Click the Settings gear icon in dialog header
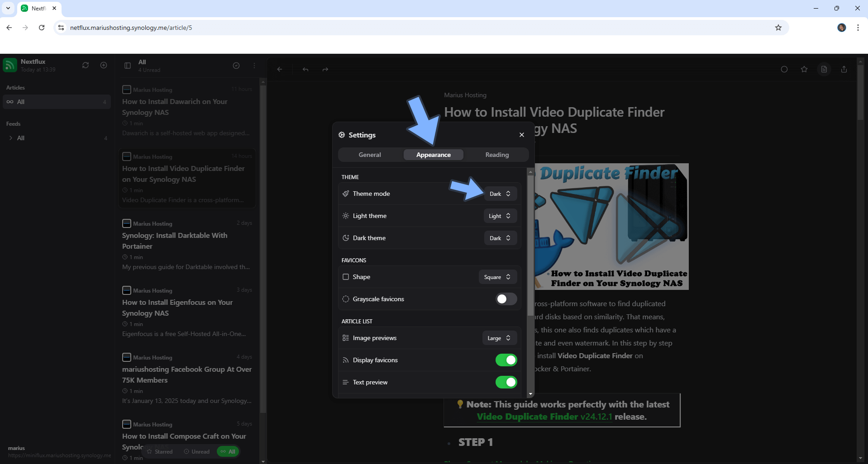 tap(342, 135)
